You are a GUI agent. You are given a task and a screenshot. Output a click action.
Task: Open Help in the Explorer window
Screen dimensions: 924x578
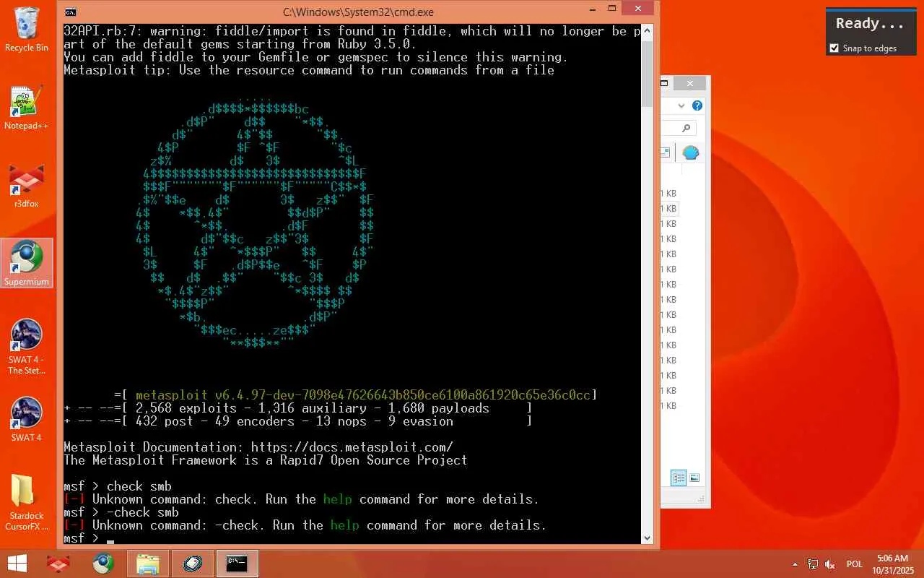point(697,105)
